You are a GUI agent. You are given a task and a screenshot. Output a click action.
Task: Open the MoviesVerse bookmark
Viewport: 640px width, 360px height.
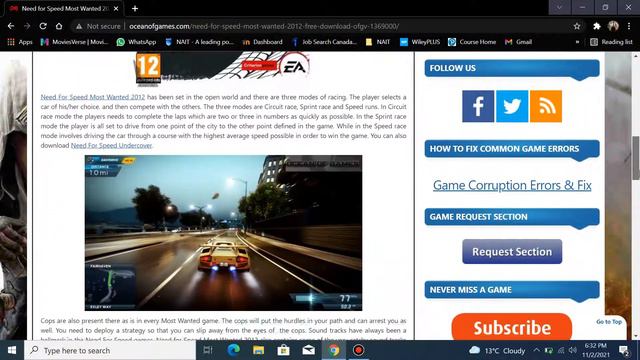pyautogui.click(x=75, y=42)
